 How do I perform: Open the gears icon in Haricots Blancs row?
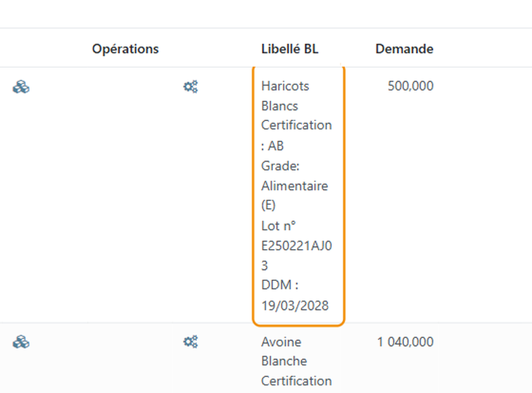(191, 87)
